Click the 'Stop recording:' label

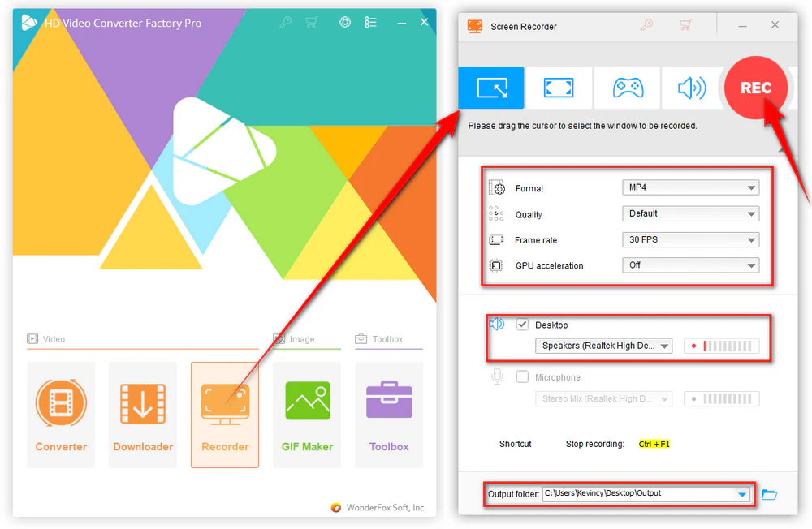594,444
